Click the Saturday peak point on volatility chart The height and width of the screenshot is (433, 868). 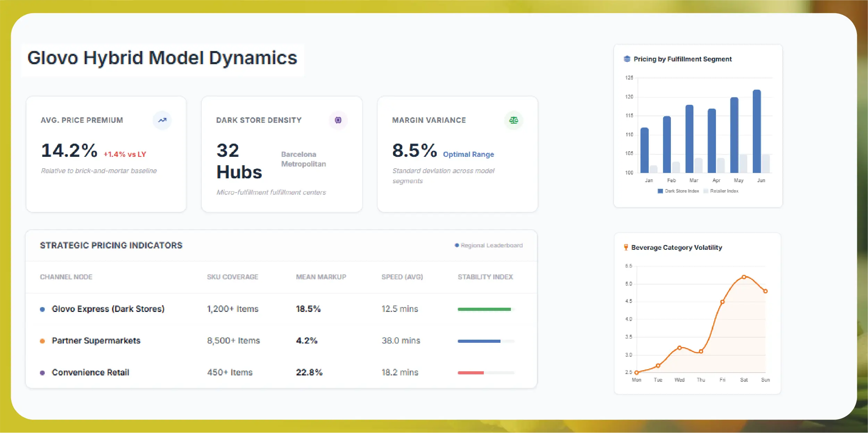click(x=744, y=277)
